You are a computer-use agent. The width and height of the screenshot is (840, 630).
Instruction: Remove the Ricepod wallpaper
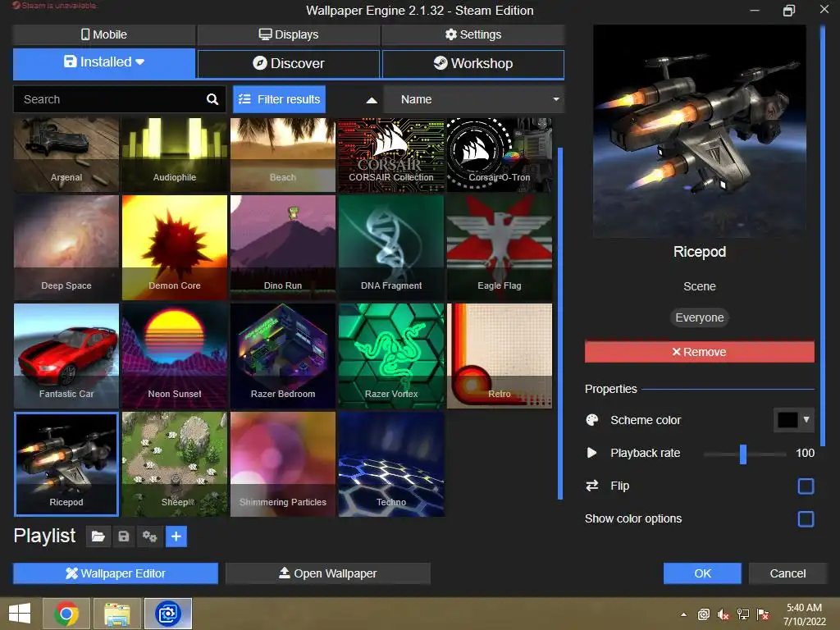tap(699, 352)
